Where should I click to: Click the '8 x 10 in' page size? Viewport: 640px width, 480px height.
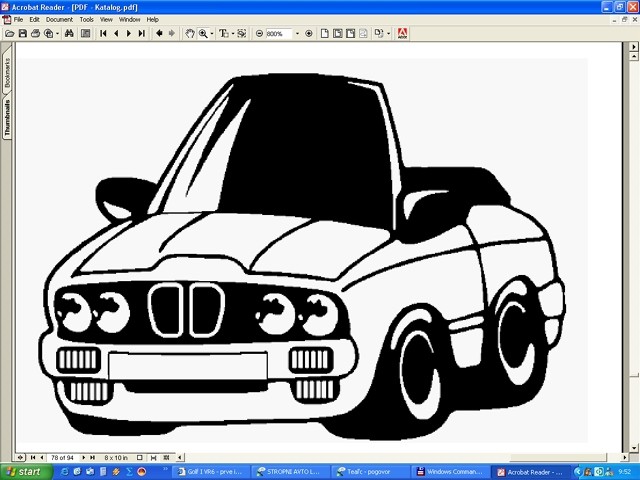coord(116,458)
